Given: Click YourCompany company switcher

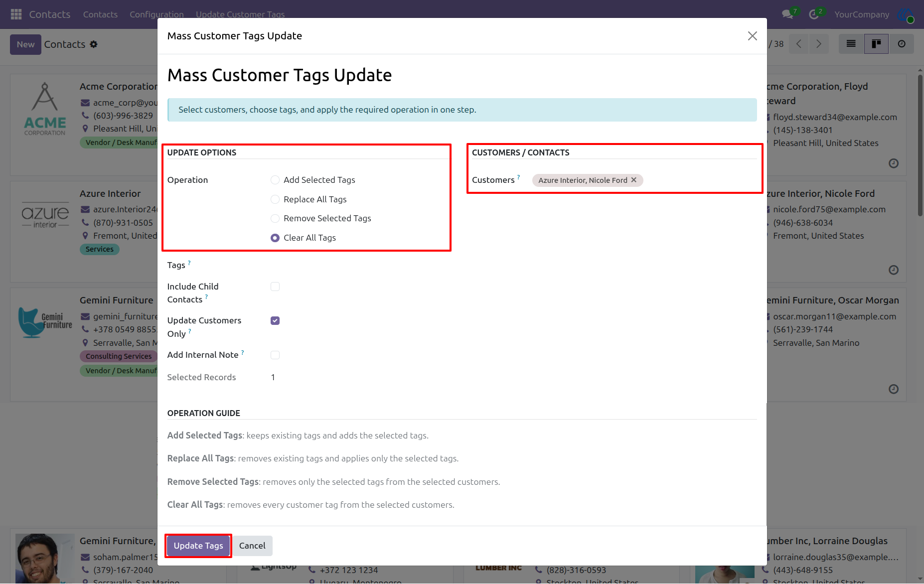Looking at the screenshot, I should pos(862,14).
